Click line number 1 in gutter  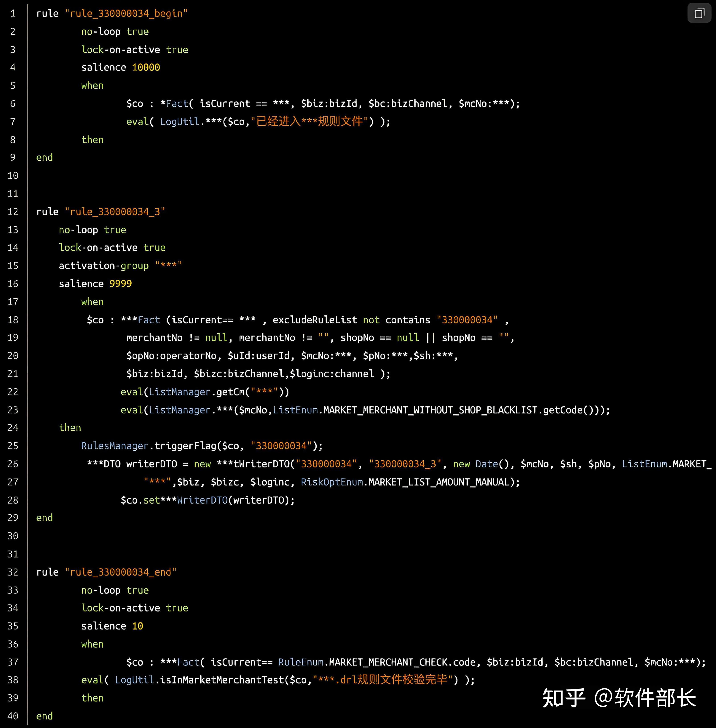pos(13,14)
